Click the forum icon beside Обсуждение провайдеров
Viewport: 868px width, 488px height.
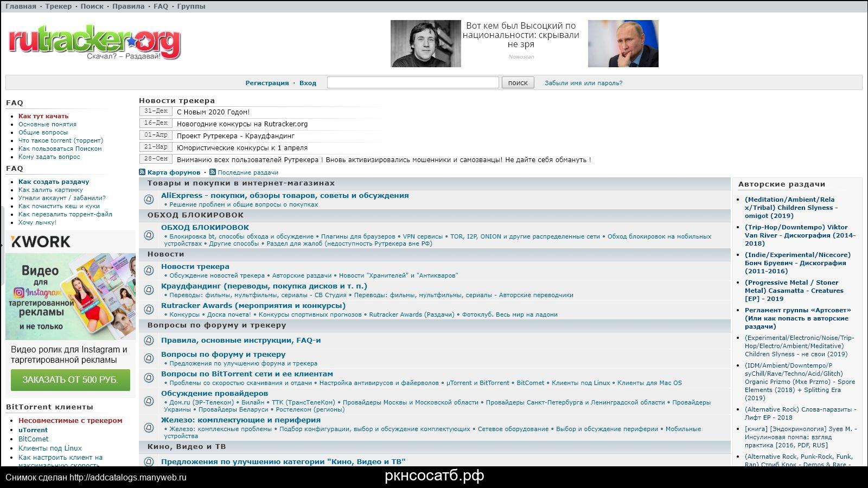pyautogui.click(x=149, y=401)
